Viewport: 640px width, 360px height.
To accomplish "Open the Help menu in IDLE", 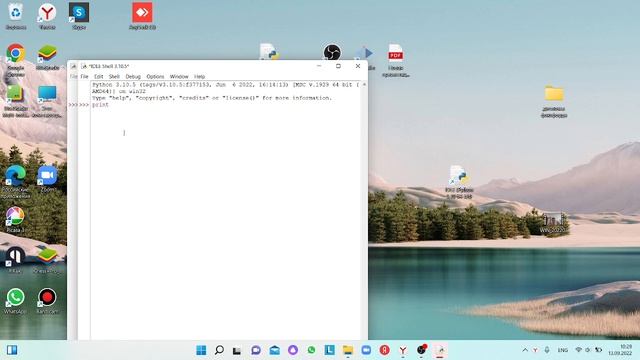I will (200, 77).
